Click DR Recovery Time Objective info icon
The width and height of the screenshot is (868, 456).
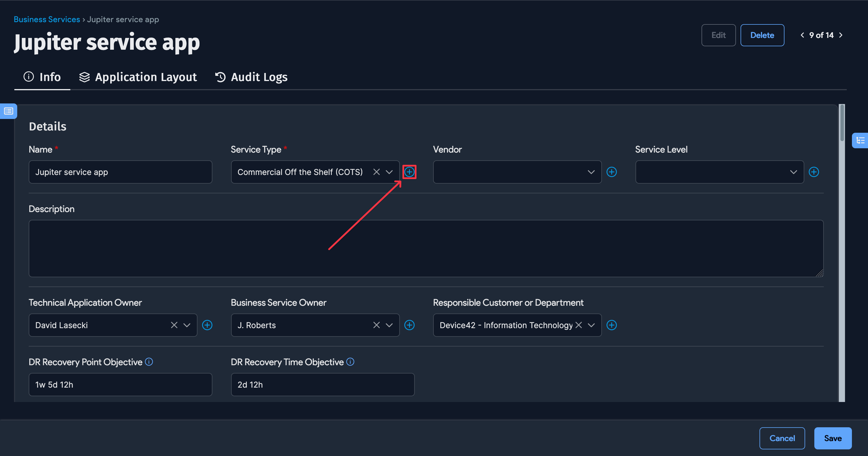350,362
